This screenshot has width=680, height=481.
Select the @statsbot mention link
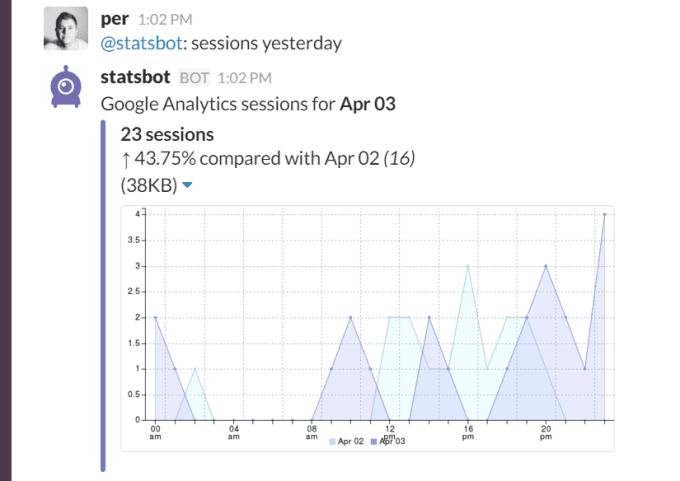pos(141,43)
